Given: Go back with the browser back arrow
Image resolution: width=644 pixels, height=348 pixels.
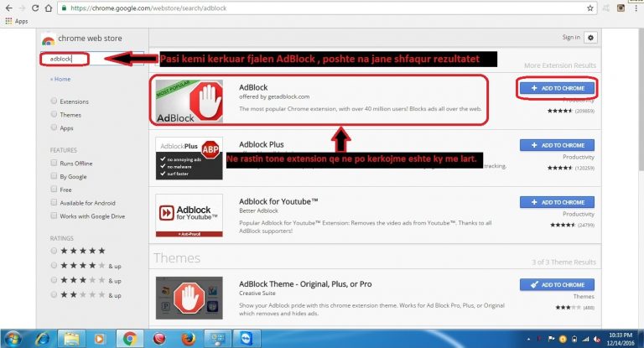Looking at the screenshot, I should pyautogui.click(x=8, y=8).
